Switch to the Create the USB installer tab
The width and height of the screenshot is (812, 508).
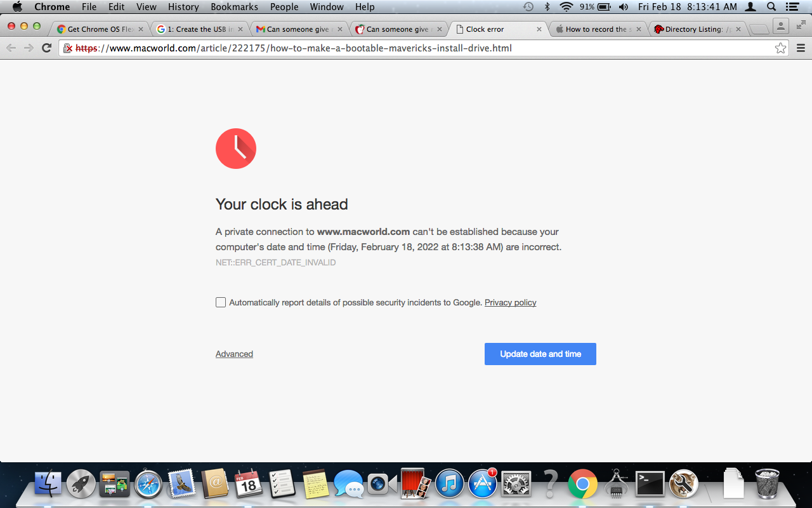[x=200, y=29]
